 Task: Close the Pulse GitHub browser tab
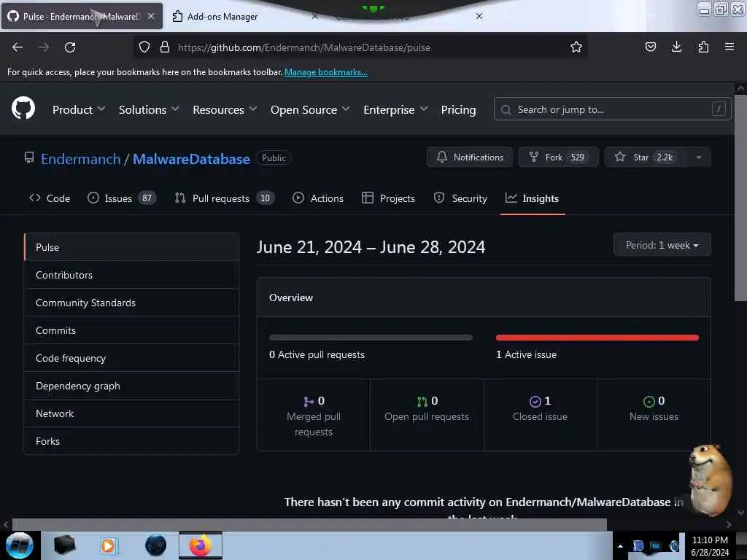[151, 16]
